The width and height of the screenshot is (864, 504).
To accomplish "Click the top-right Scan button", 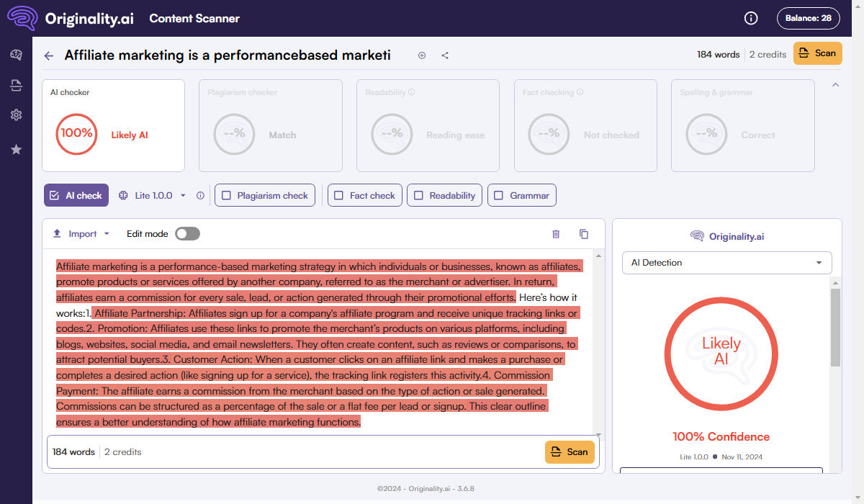I will click(x=817, y=53).
